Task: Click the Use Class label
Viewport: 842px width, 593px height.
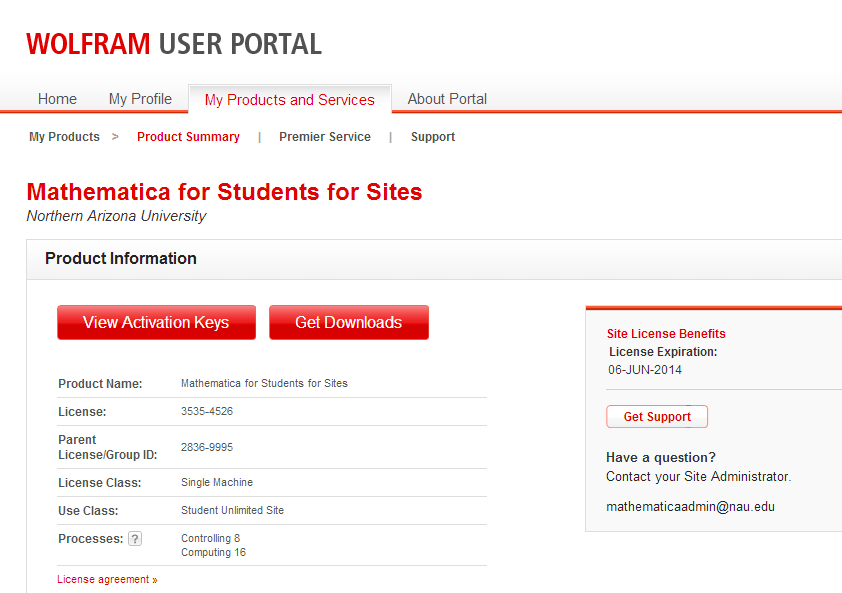Action: click(88, 511)
